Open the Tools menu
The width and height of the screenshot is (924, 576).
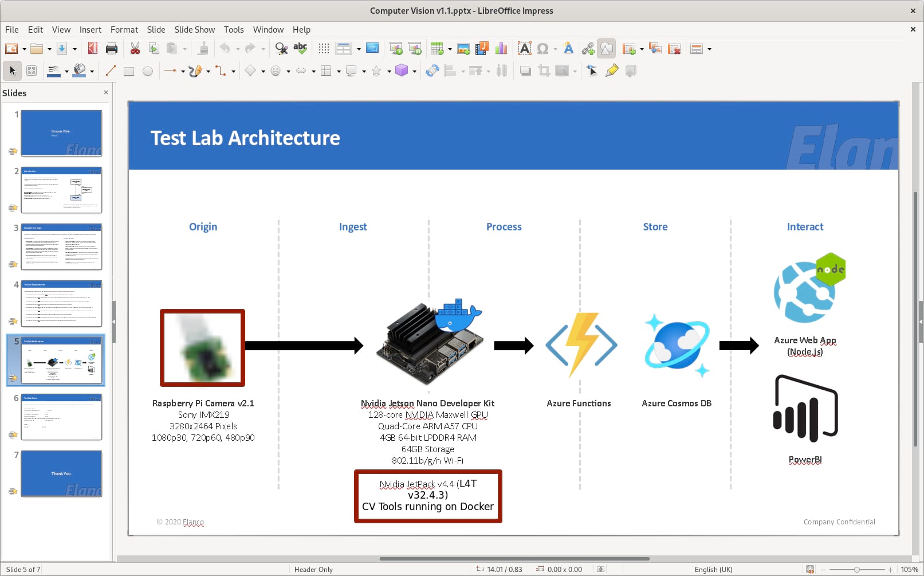(x=234, y=30)
